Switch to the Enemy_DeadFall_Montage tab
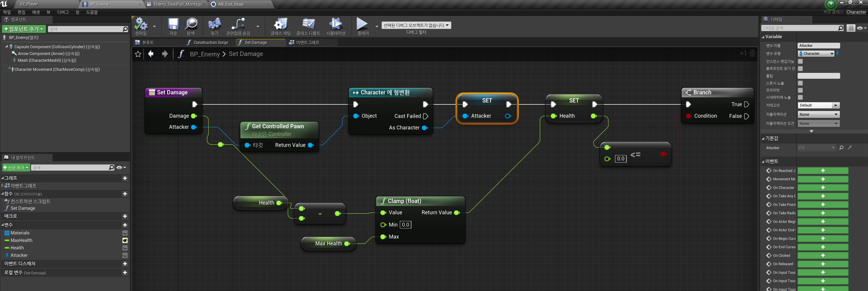Image resolution: width=868 pixels, height=291 pixels. [177, 4]
